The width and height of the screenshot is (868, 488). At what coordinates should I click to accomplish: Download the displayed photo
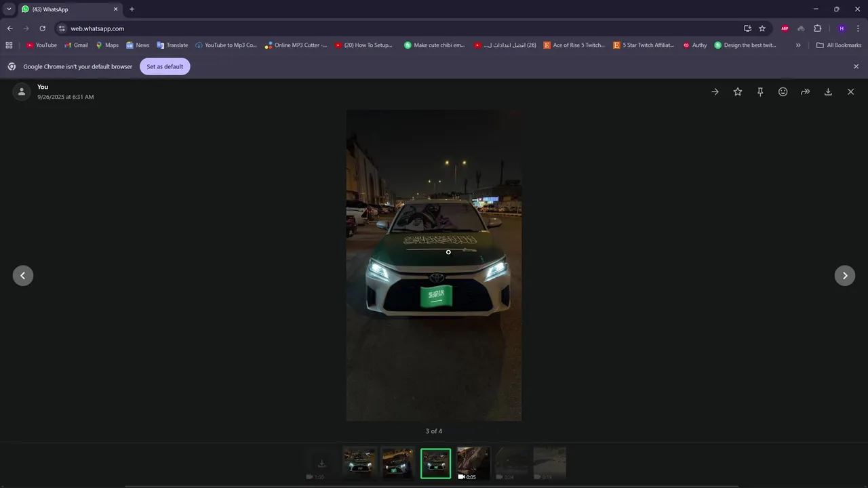tap(828, 91)
